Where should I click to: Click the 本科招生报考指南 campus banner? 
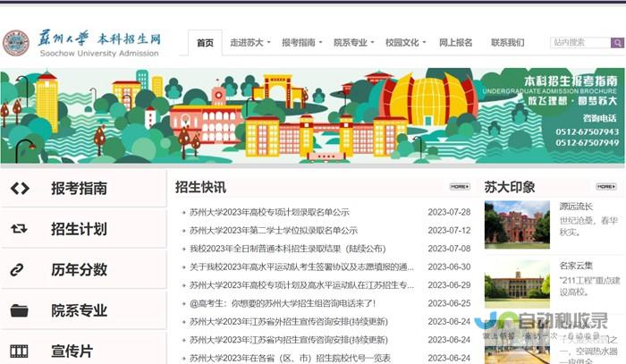(x=313, y=115)
